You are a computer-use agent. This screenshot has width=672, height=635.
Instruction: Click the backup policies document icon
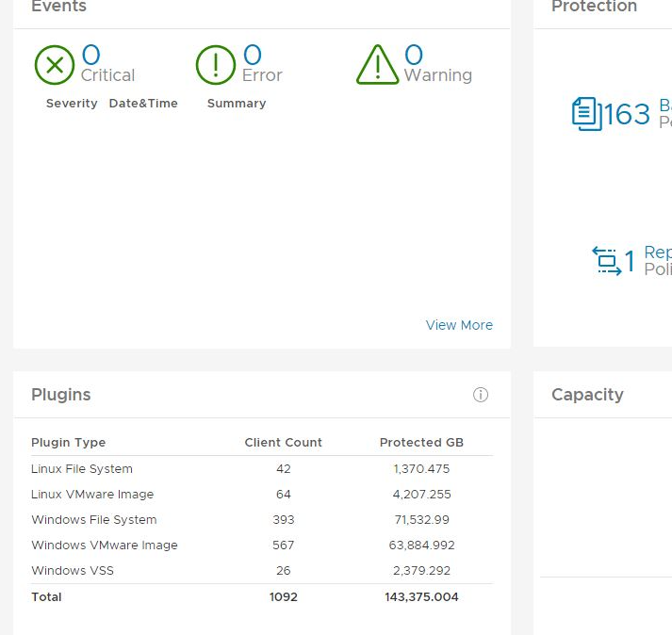(x=586, y=114)
